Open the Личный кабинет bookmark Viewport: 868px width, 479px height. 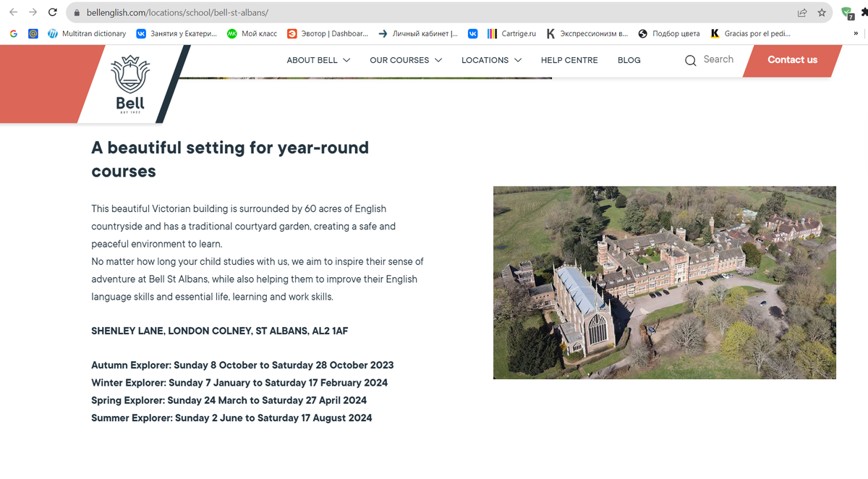[418, 33]
